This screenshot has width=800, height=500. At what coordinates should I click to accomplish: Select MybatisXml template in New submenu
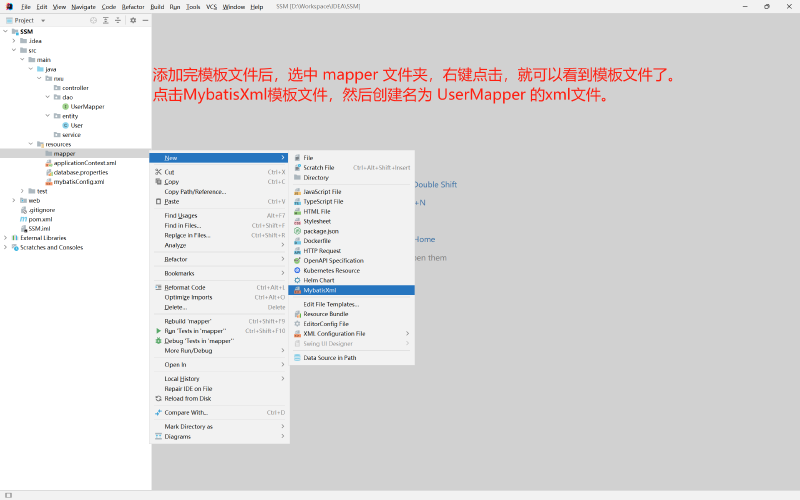[352, 290]
